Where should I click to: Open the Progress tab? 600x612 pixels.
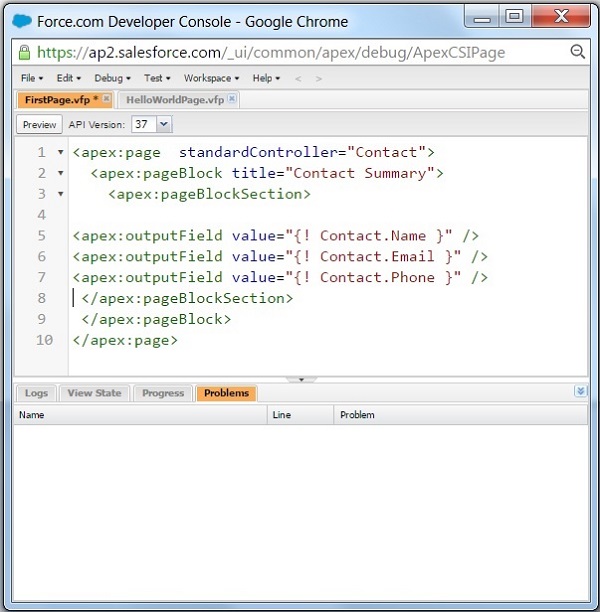[x=163, y=393]
